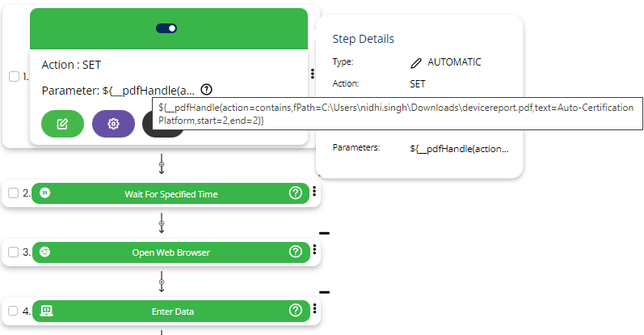This screenshot has width=644, height=335.
Task: Tick the checkbox for step 4
Action: point(14,311)
